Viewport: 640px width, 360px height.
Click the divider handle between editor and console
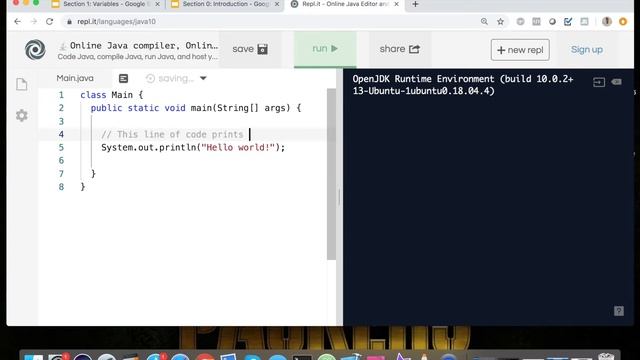pyautogui.click(x=339, y=198)
